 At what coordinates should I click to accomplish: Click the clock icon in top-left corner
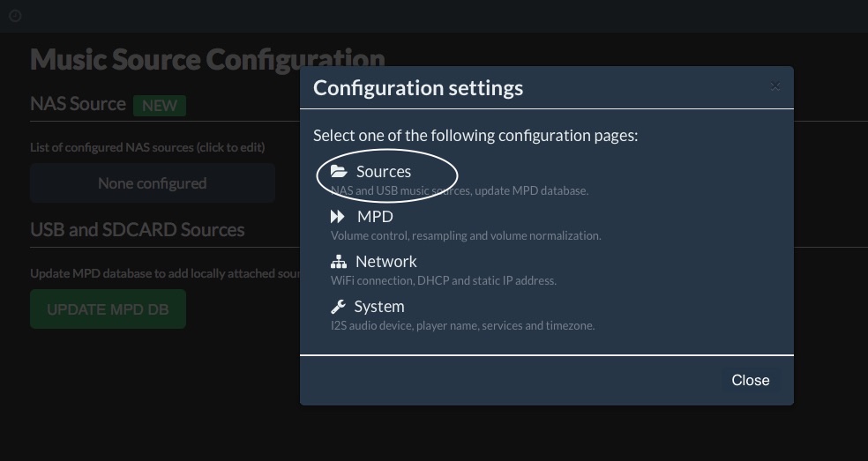pyautogui.click(x=15, y=16)
